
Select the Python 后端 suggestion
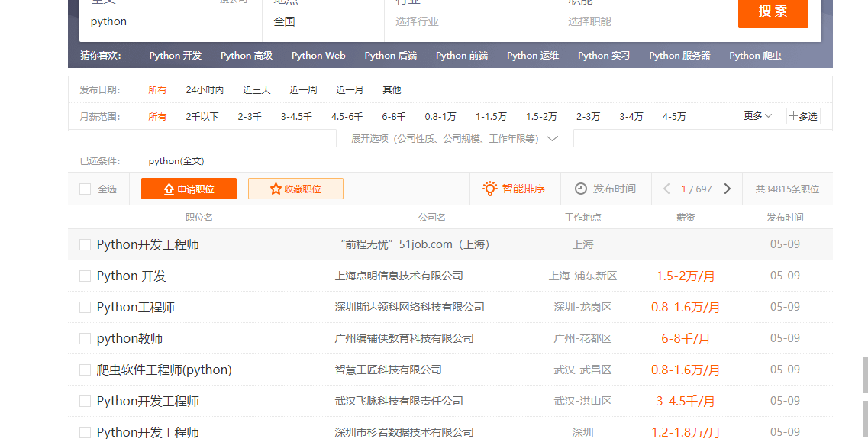tap(391, 56)
